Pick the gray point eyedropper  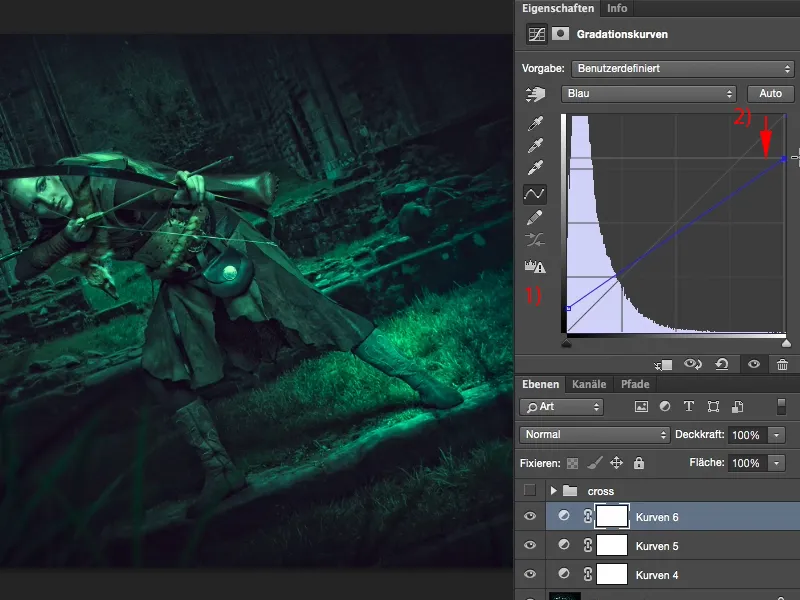535,145
